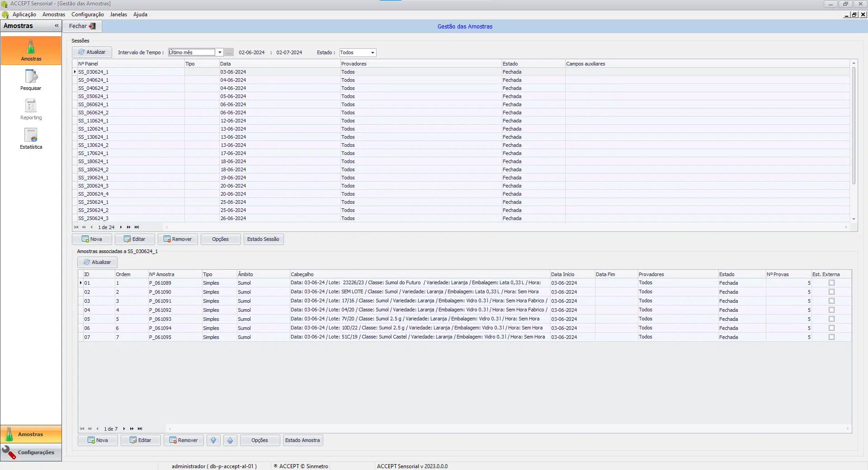
Task: Move sample up with the up arrow button
Action: 230,440
